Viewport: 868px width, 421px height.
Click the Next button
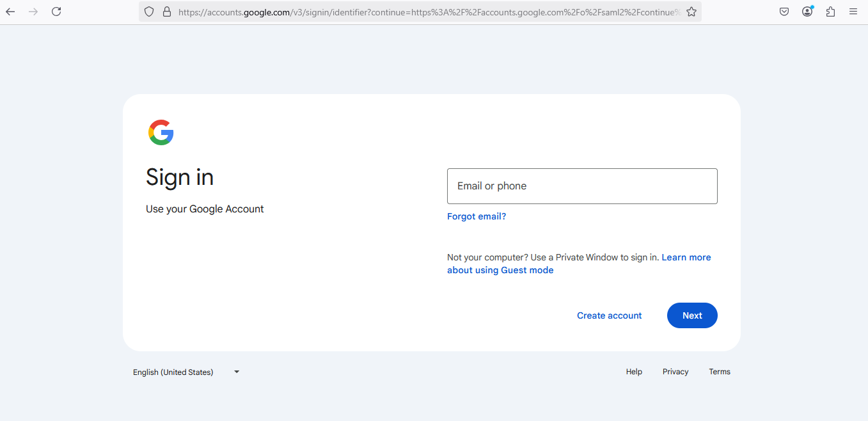692,315
